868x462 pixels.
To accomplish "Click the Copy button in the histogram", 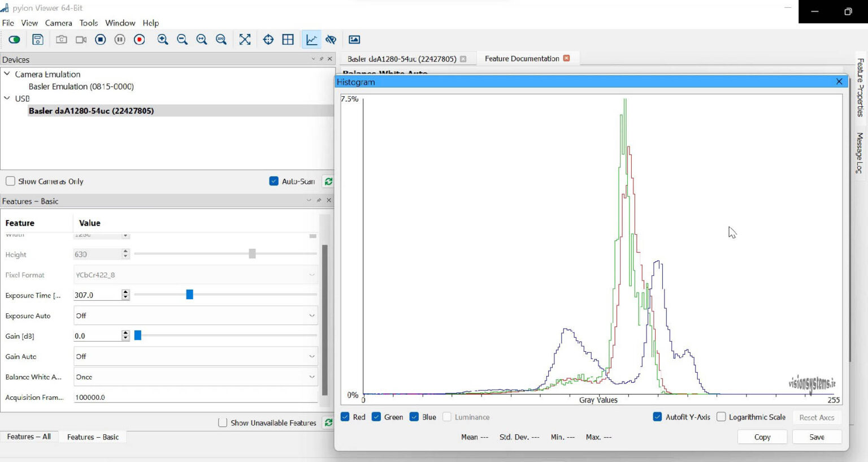I will [762, 437].
